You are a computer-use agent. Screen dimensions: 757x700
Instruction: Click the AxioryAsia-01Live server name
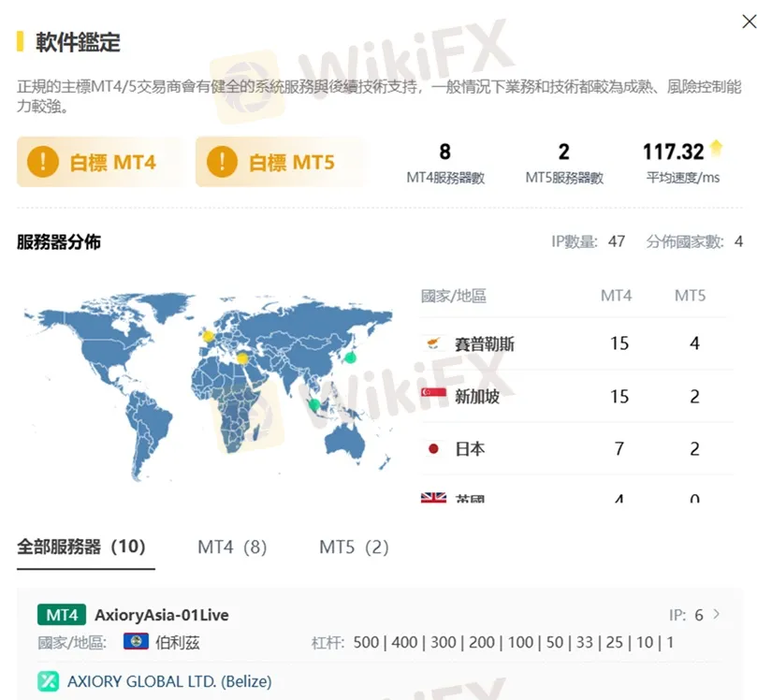pos(162,615)
